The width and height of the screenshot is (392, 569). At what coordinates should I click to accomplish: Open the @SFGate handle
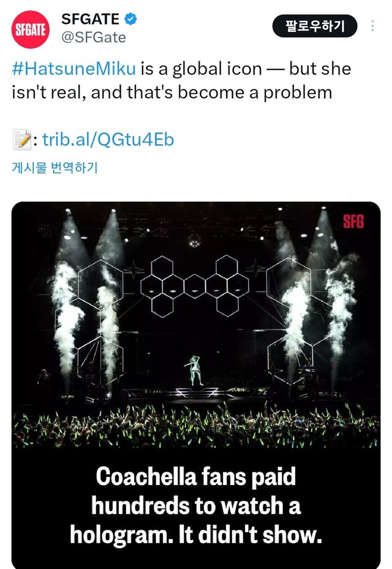94,37
